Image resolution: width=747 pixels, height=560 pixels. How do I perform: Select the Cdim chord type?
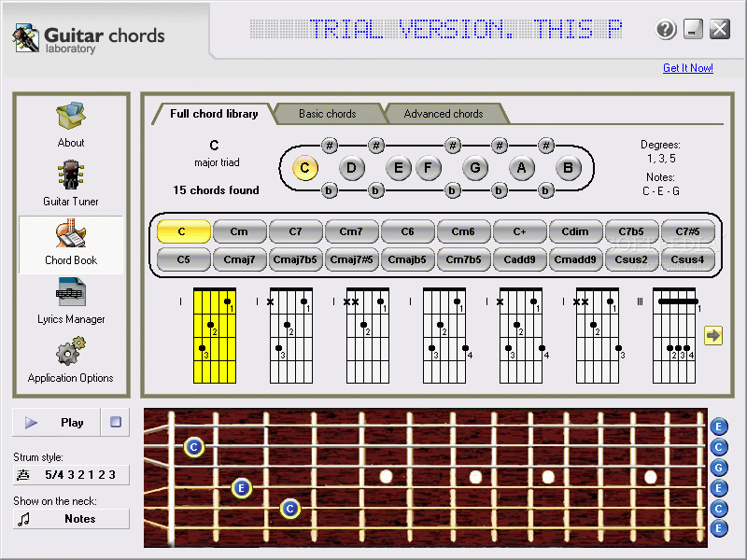(575, 231)
